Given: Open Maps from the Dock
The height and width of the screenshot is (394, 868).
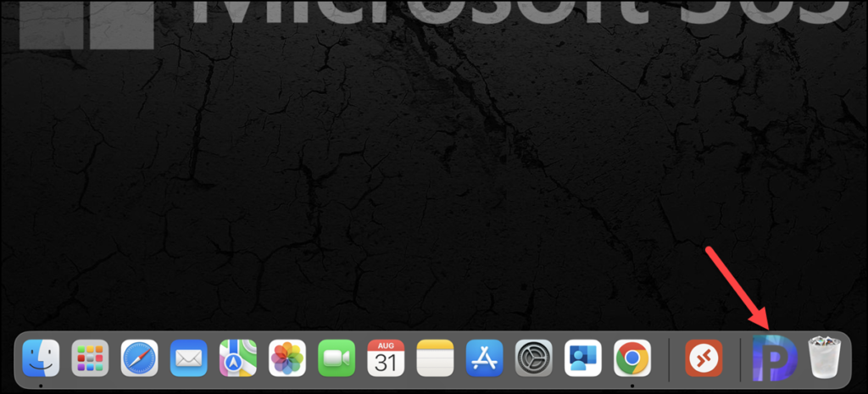Looking at the screenshot, I should click(238, 358).
